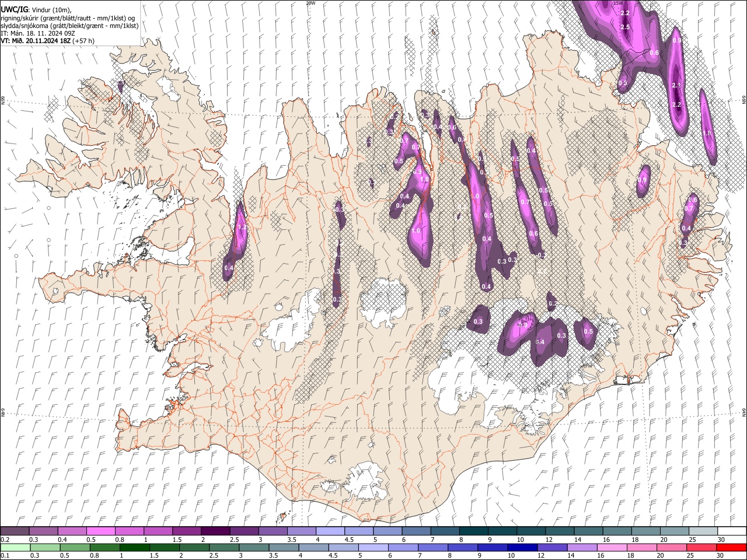The width and height of the screenshot is (747, 560).
Task: Select the bright red swatch after 30, bottom row
Action: pyautogui.click(x=730, y=547)
